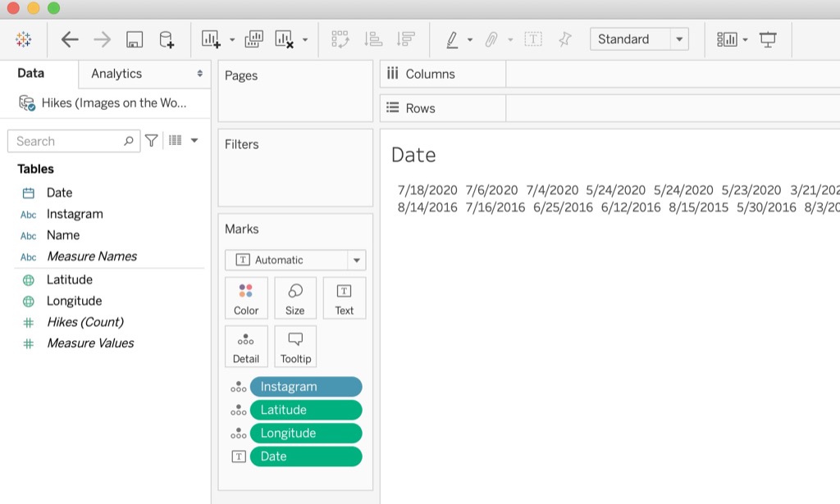Sort the view ascending

pos(372,39)
